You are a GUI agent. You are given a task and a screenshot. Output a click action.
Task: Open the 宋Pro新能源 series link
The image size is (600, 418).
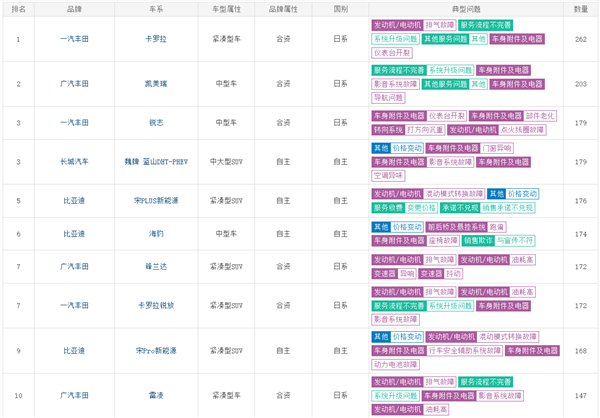click(156, 351)
